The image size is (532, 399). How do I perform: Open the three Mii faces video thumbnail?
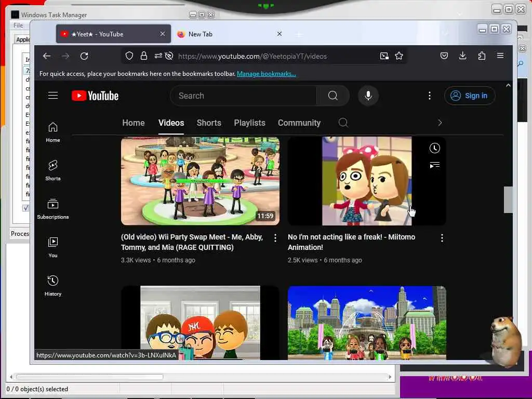(200, 322)
